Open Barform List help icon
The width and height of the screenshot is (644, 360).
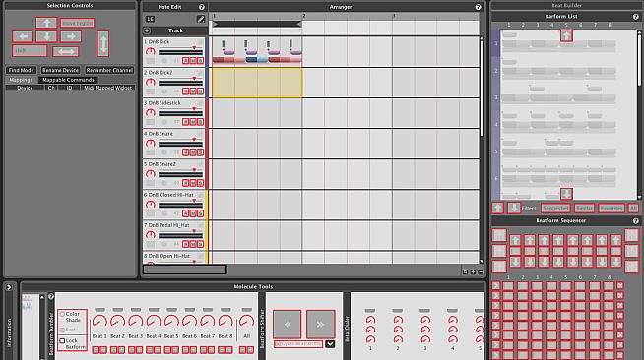coord(636,17)
